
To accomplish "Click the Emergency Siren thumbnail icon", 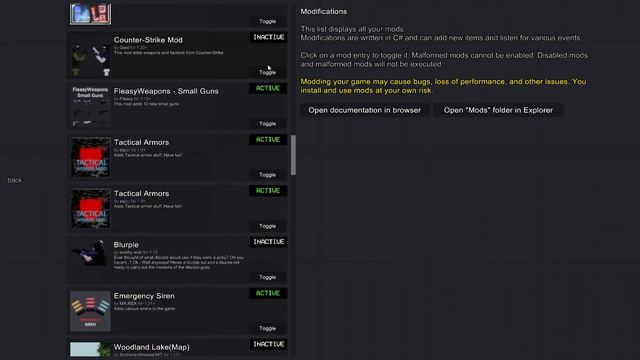I will (90, 311).
